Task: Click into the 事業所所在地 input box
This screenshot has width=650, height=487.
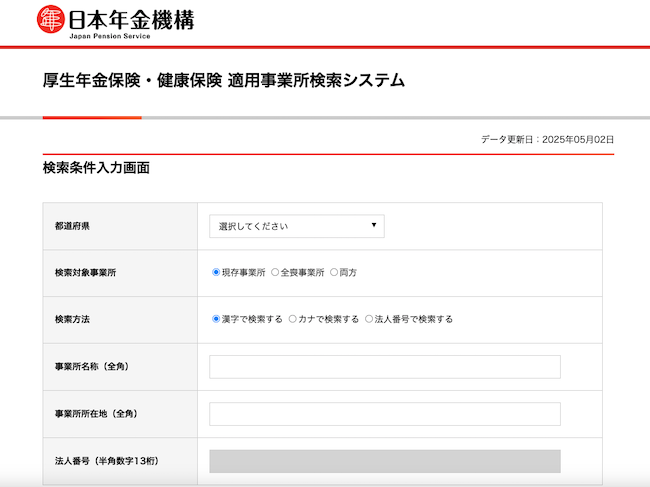Action: tap(384, 413)
